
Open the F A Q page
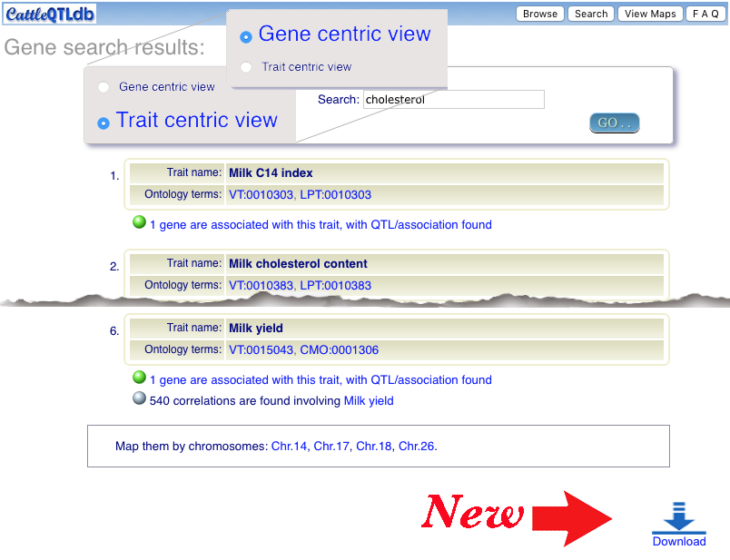705,14
